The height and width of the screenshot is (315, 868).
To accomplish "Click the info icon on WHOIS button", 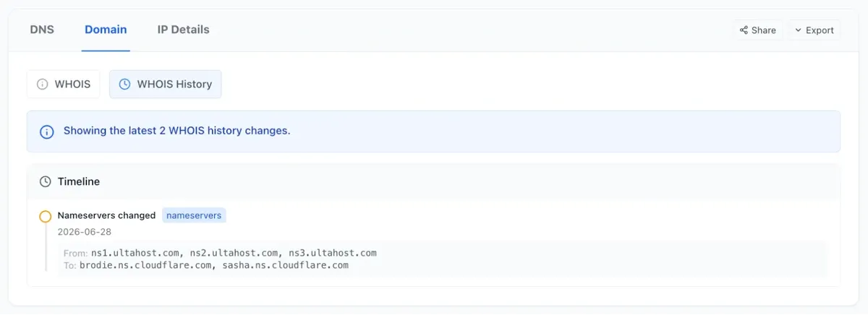I will (x=43, y=84).
